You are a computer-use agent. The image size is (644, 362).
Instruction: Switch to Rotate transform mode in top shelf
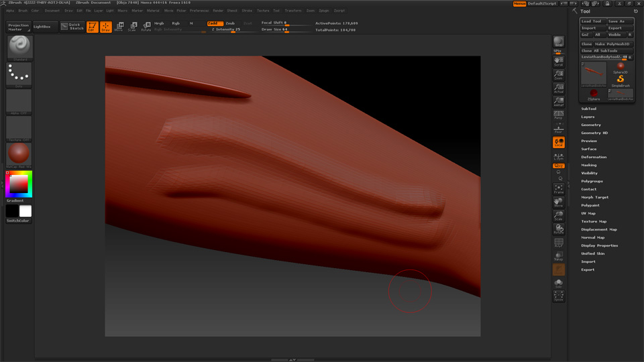[x=146, y=27]
